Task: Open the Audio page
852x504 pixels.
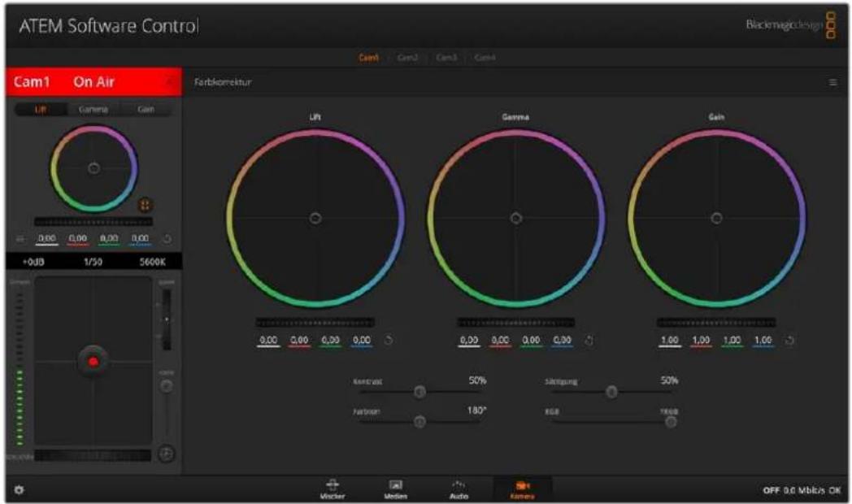Action: point(459,489)
